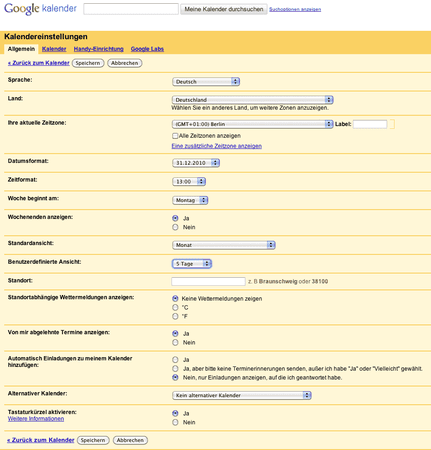Click the top Speichern button
Viewport: 431px width, 450px height.
point(88,63)
